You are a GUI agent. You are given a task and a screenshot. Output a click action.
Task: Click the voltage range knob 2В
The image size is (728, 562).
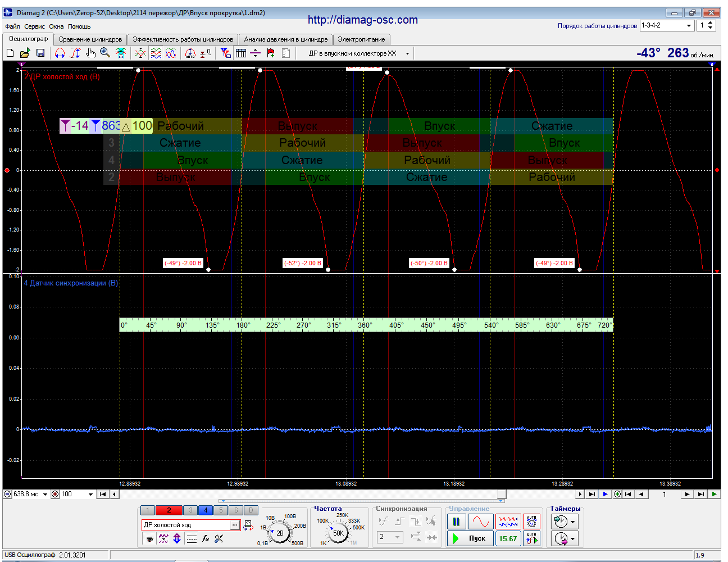(x=280, y=533)
